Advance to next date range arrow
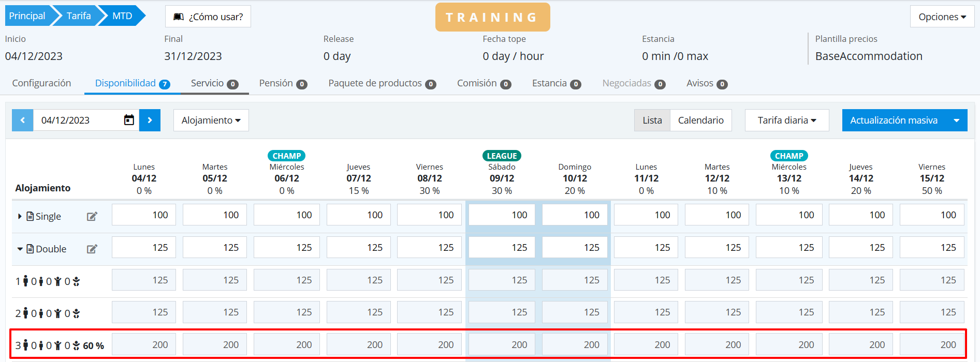The height and width of the screenshot is (362, 980). pyautogui.click(x=150, y=120)
